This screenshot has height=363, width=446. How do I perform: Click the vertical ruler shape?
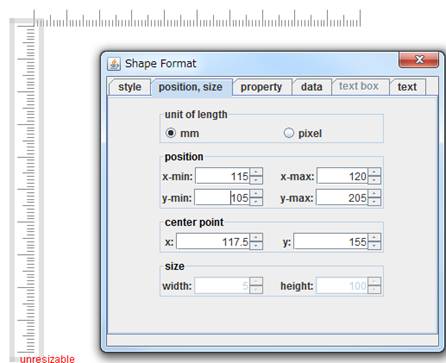[27, 190]
